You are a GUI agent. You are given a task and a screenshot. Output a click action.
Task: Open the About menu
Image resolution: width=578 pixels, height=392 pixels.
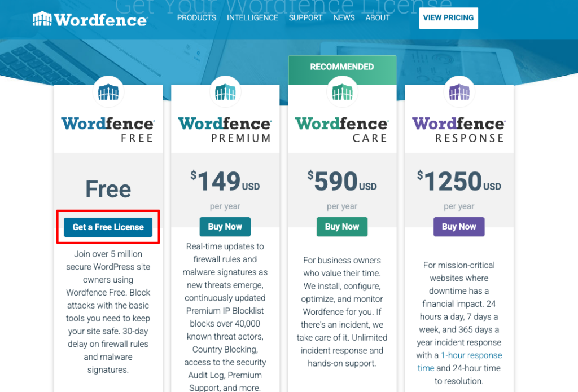click(378, 17)
